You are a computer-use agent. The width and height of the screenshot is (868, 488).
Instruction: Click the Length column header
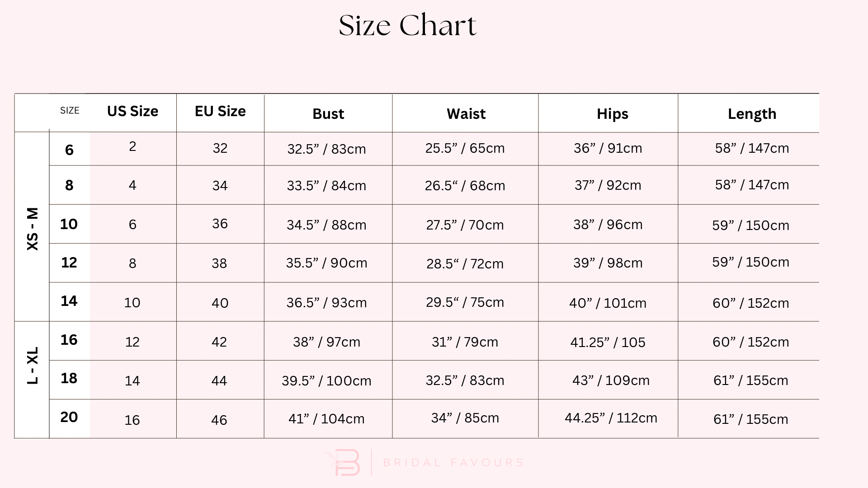click(x=752, y=114)
